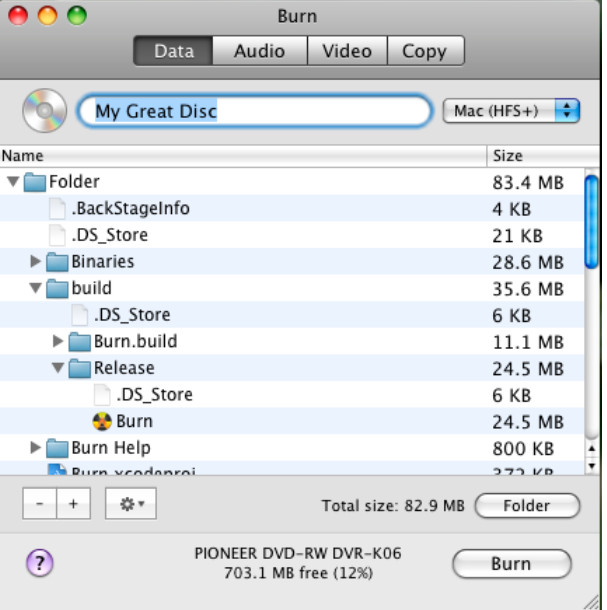Click the yellow minimize window button

point(47,16)
